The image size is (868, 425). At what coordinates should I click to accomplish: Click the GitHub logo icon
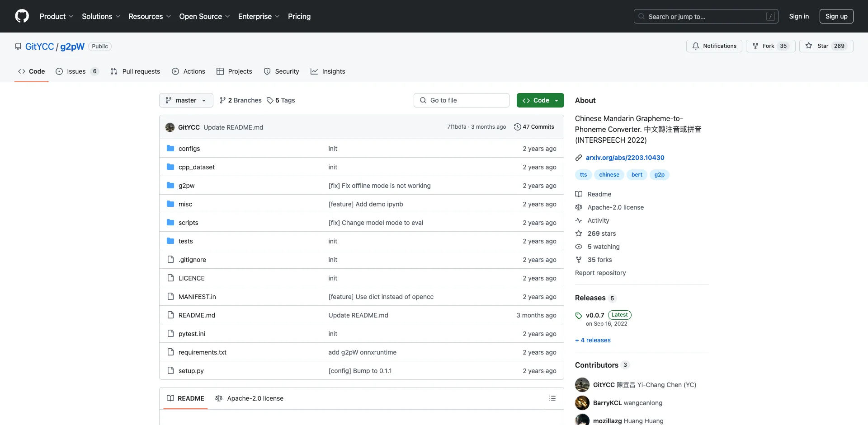click(22, 16)
